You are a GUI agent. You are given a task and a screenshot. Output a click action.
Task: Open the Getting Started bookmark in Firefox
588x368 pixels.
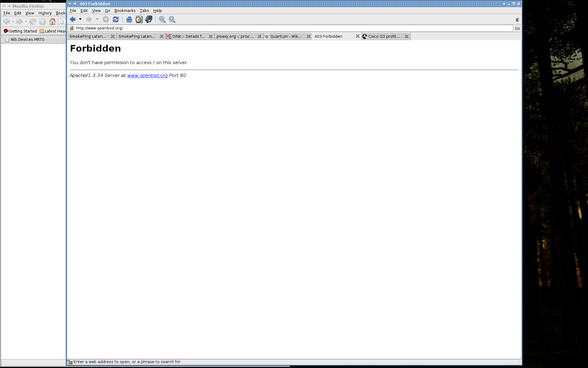click(x=20, y=31)
